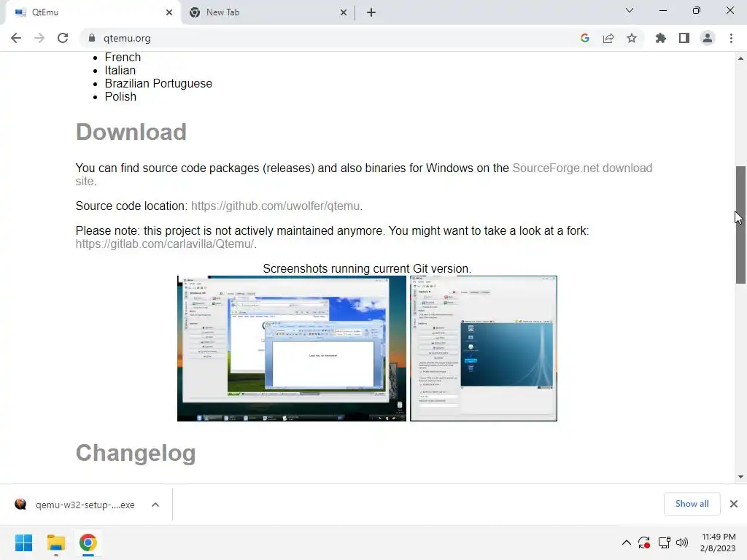Open the network tray icon
The image size is (747, 560).
point(664,542)
